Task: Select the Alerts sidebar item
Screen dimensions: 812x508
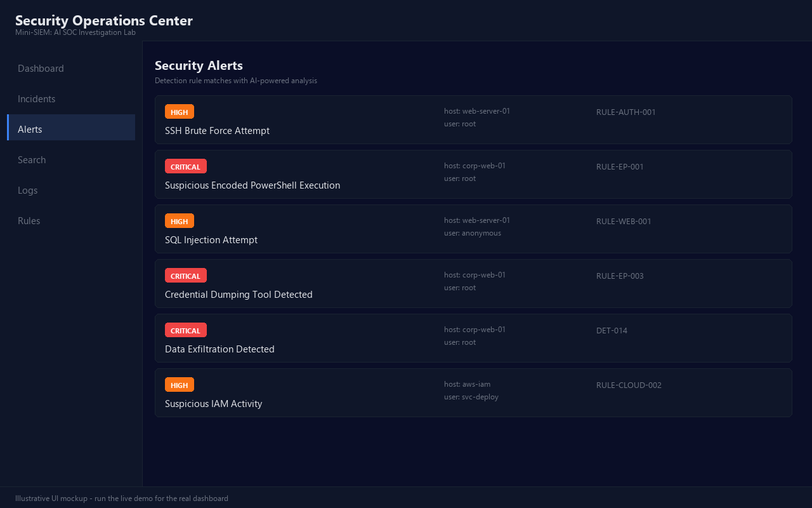Action: click(x=71, y=130)
